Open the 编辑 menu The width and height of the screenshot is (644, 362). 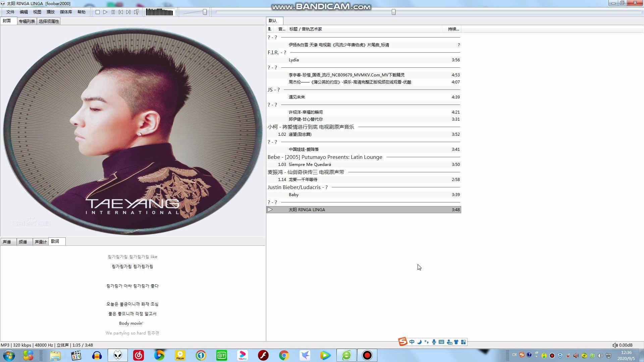coord(24,12)
